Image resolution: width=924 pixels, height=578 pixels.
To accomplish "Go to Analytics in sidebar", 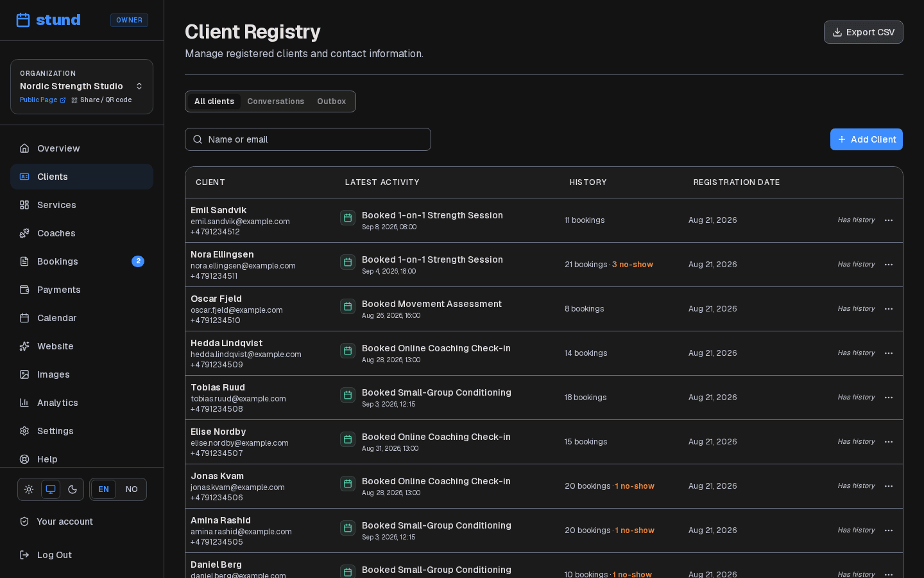I will tap(81, 403).
